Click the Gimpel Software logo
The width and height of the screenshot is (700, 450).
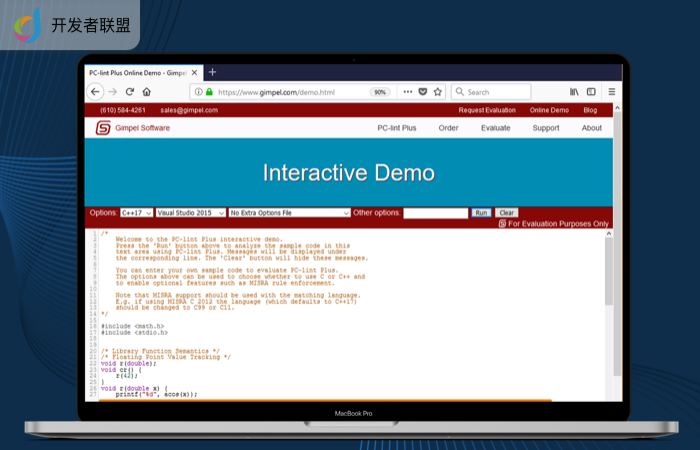click(x=104, y=128)
